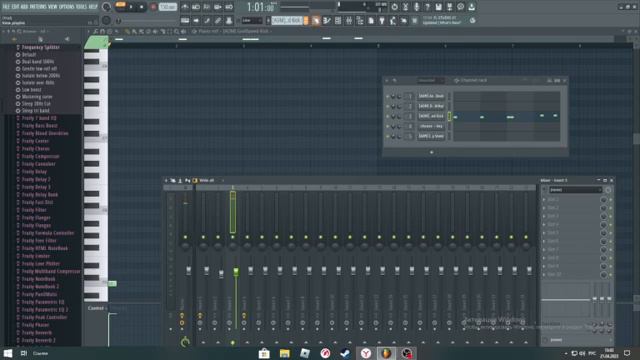Click the transport Play button
The height and width of the screenshot is (360, 640).
pos(131,7)
